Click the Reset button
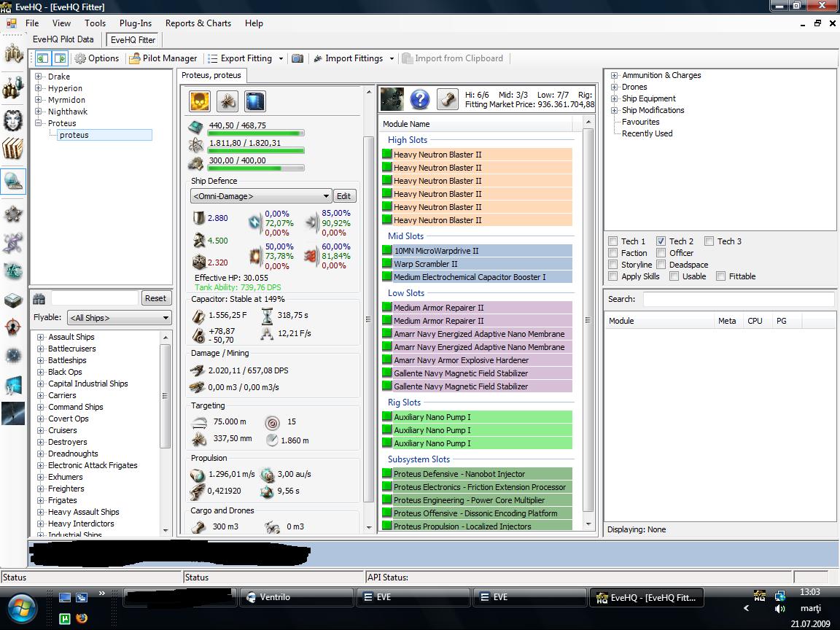840x630 pixels. pos(155,298)
